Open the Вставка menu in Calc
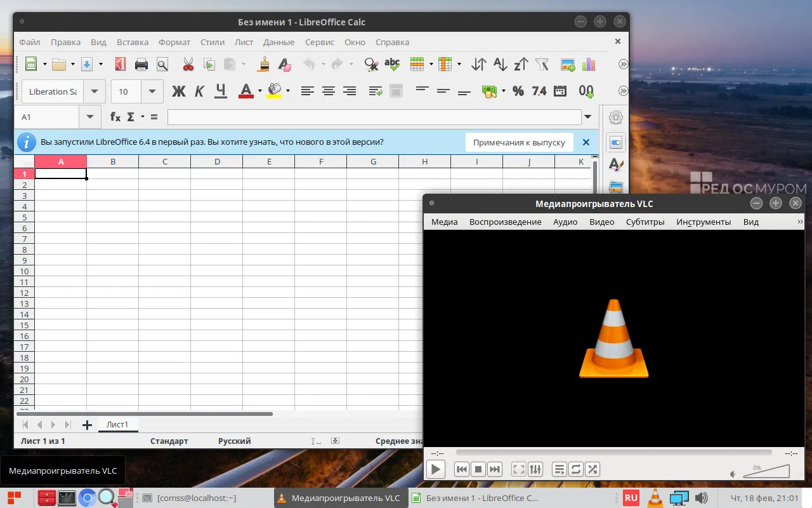Screen dimensions: 812x508 (x=133, y=43)
